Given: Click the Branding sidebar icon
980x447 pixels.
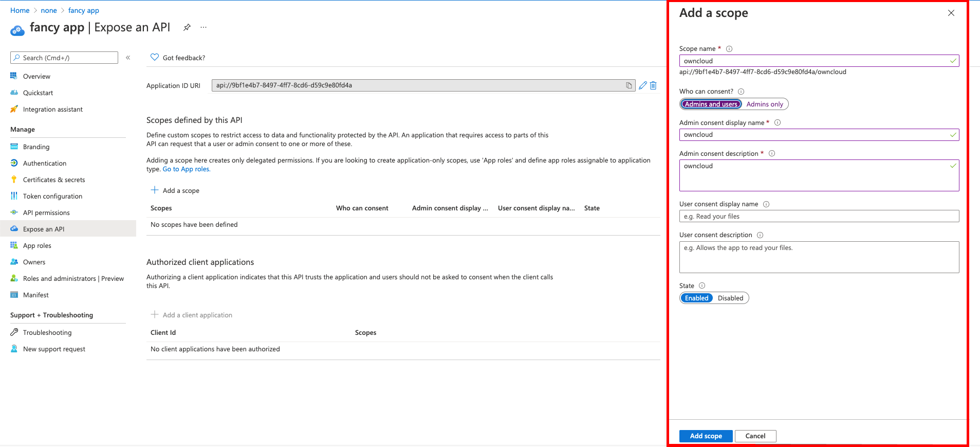Looking at the screenshot, I should [x=14, y=147].
